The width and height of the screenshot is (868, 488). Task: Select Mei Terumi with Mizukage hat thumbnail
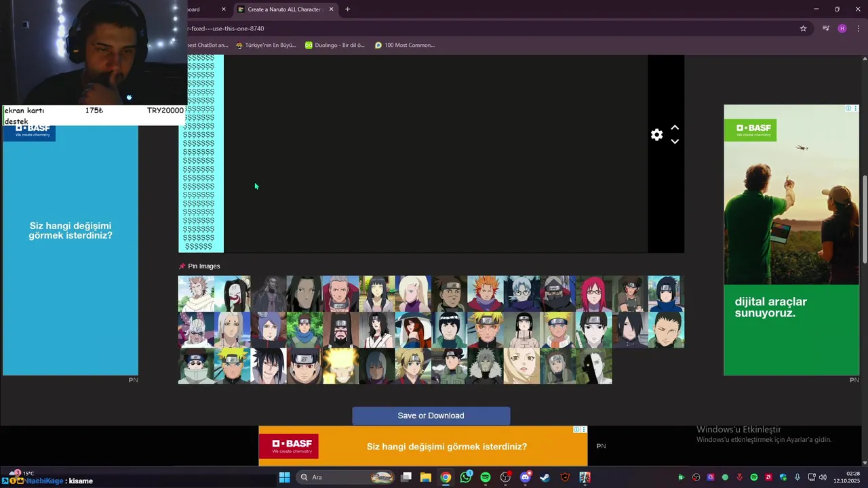pyautogui.click(x=413, y=330)
